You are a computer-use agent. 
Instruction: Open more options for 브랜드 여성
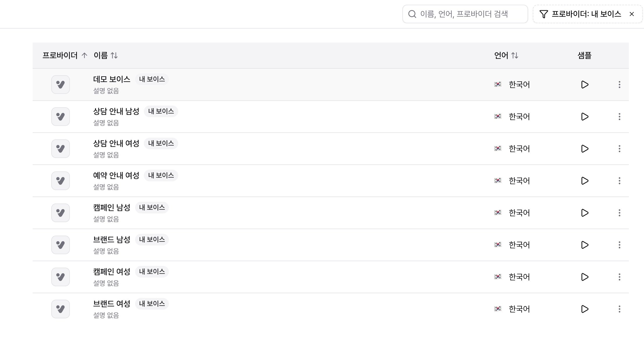coord(620,309)
